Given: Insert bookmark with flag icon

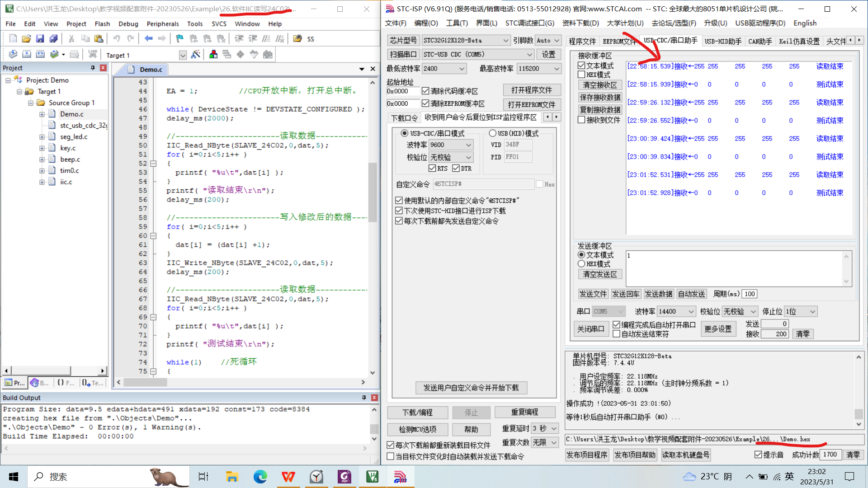Looking at the screenshot, I should pyautogui.click(x=180, y=39).
